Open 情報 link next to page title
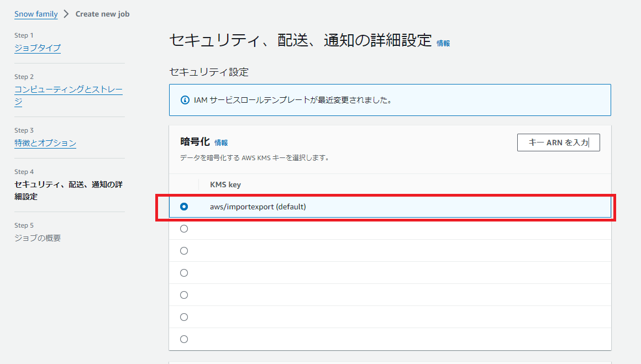Screen dimensions: 641x364 click(x=443, y=43)
